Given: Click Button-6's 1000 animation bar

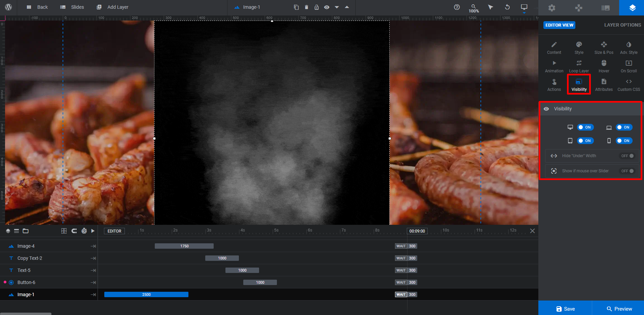Looking at the screenshot, I should 260,282.
